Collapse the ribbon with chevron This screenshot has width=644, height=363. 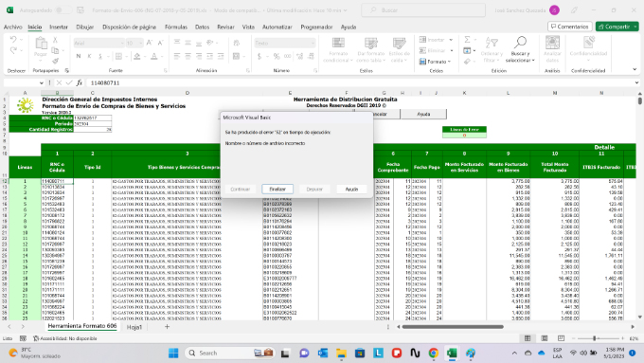coord(635,69)
